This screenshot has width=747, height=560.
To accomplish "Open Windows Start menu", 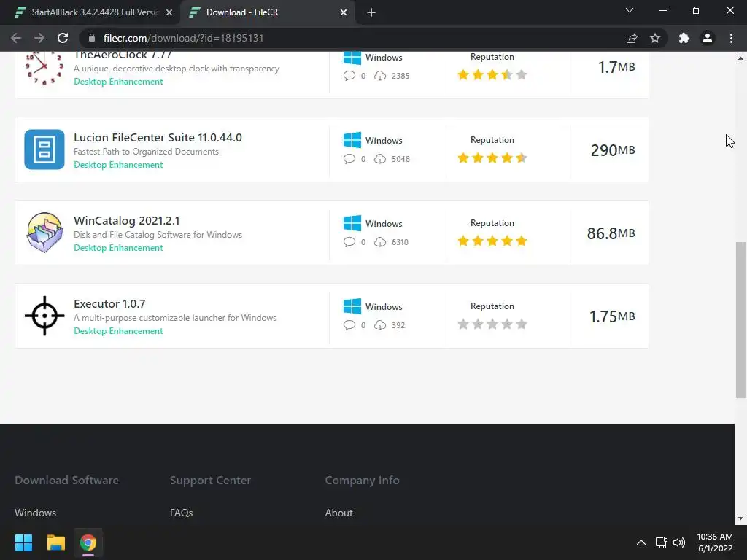I will point(23,542).
